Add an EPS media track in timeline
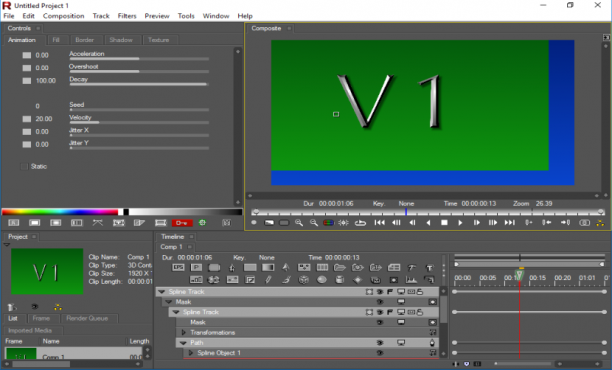Screen dimensions: 612x370 (178, 268)
